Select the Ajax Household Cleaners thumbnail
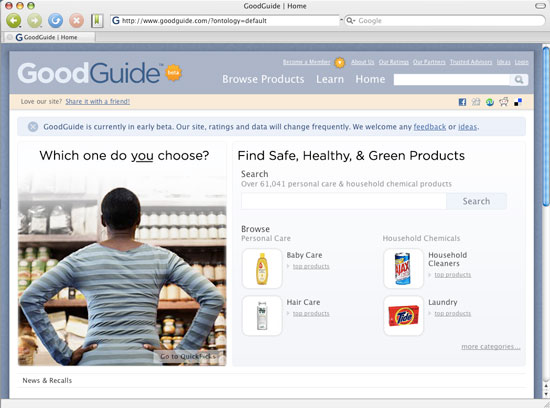 point(403,269)
